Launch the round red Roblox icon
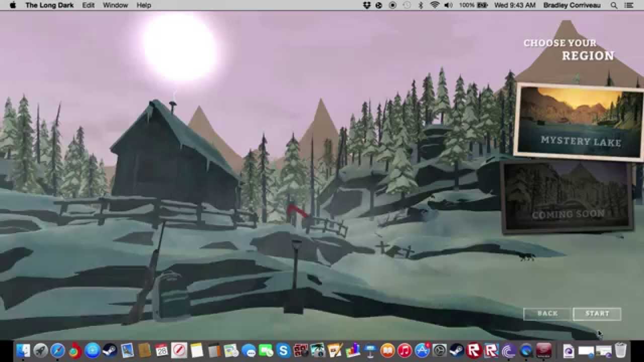Viewport: 644px width, 362px height. [x=474, y=350]
